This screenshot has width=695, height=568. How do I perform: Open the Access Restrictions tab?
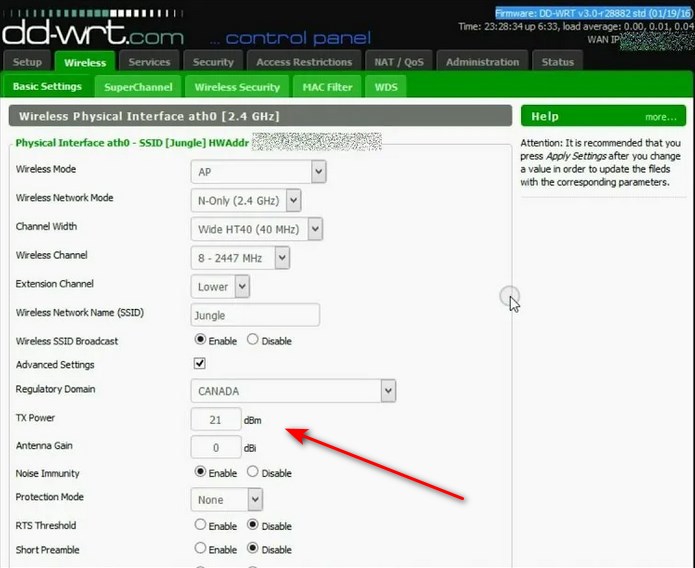click(304, 62)
